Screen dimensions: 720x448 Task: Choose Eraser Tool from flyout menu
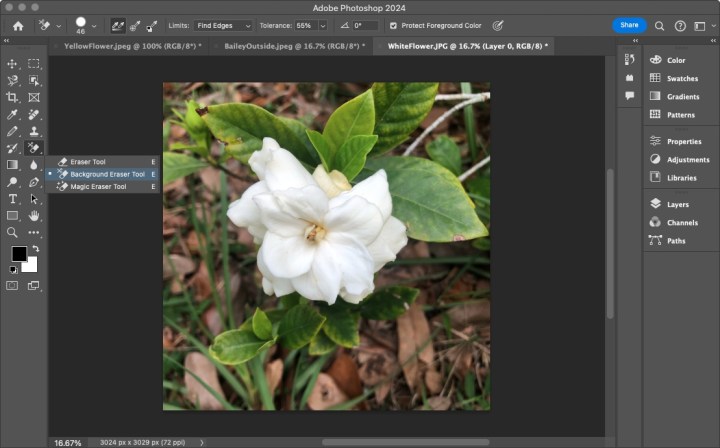tap(87, 161)
